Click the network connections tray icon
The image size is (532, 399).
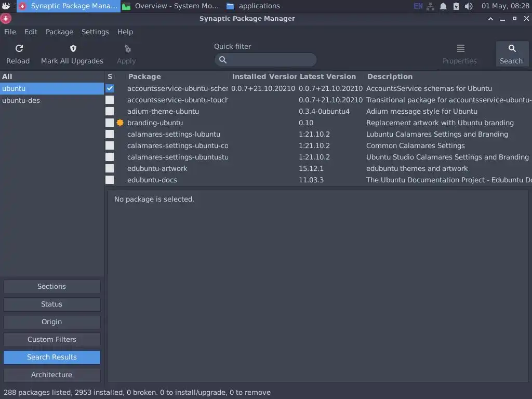(430, 6)
